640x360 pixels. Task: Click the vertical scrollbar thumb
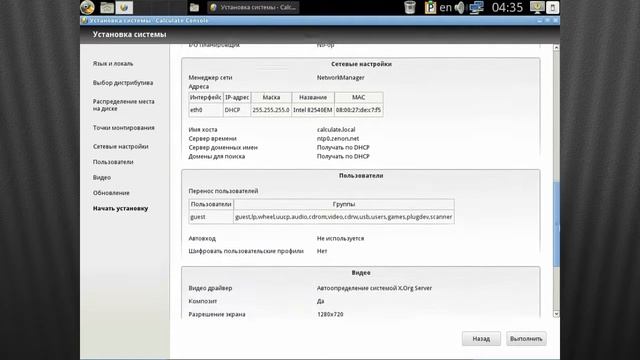556,224
